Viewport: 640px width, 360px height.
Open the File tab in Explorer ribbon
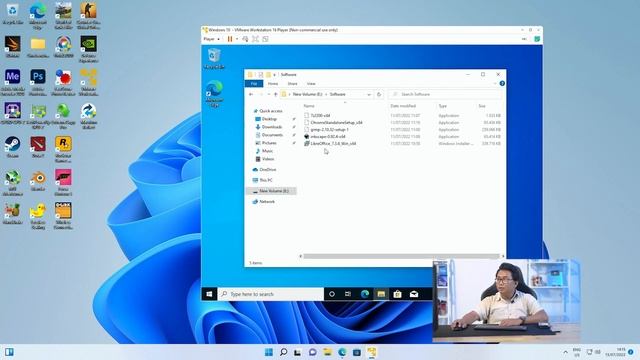coord(254,84)
